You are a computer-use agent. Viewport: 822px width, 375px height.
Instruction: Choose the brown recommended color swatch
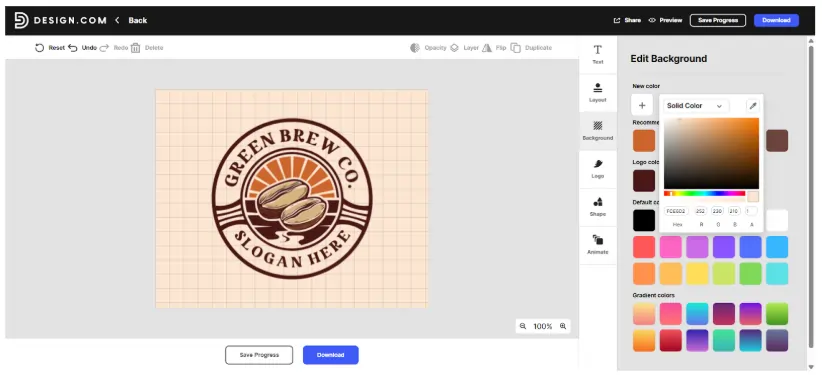tap(777, 141)
